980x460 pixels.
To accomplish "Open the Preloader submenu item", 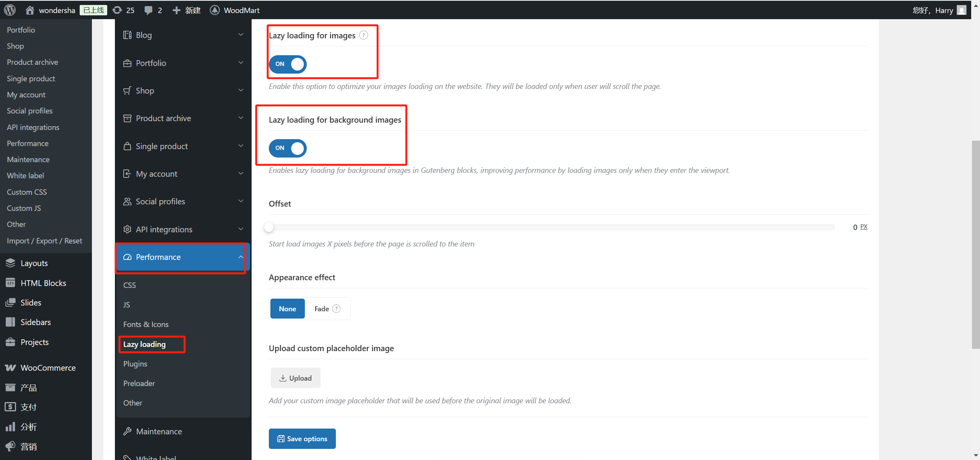I will 139,383.
